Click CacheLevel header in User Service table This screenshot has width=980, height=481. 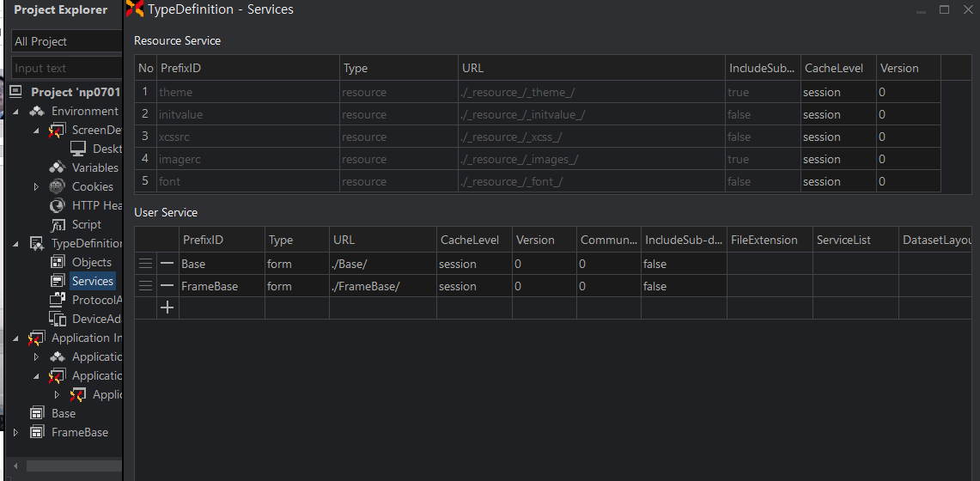click(x=474, y=240)
